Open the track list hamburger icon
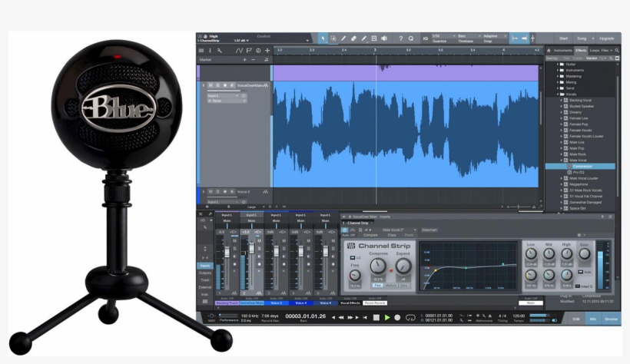630x364 pixels. click(x=201, y=51)
